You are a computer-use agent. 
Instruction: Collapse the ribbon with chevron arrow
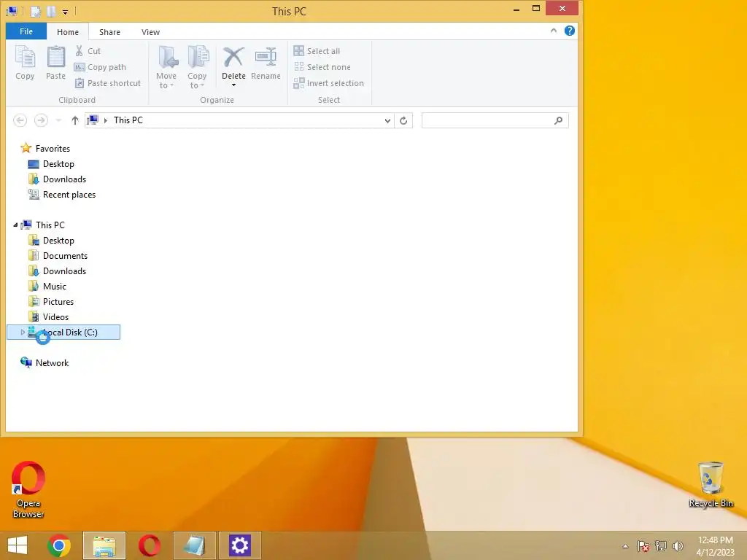(x=554, y=31)
